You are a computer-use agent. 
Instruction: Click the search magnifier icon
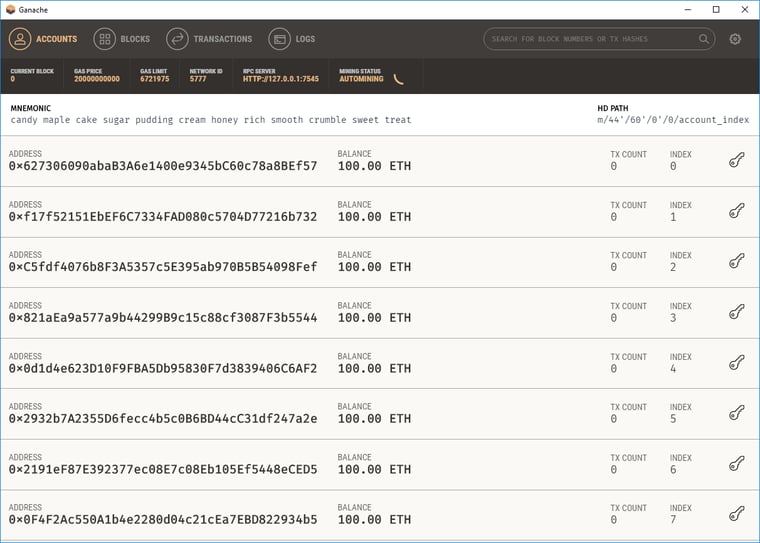pos(703,39)
